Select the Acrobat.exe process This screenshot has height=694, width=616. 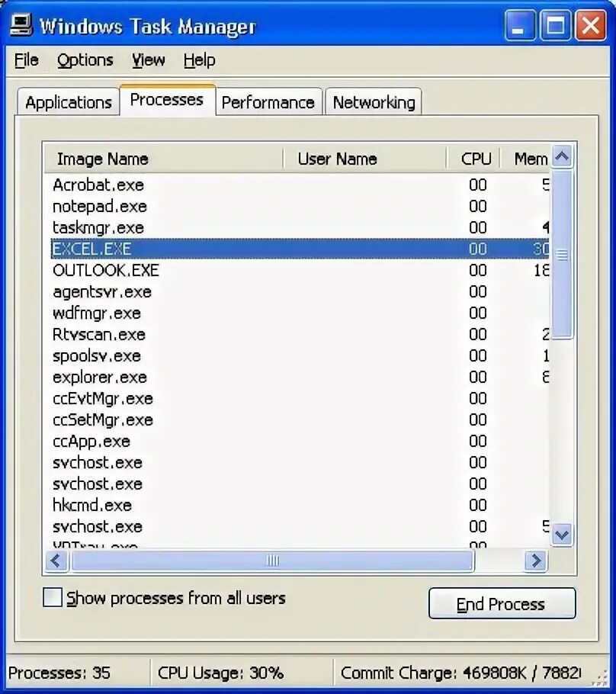pyautogui.click(x=300, y=185)
